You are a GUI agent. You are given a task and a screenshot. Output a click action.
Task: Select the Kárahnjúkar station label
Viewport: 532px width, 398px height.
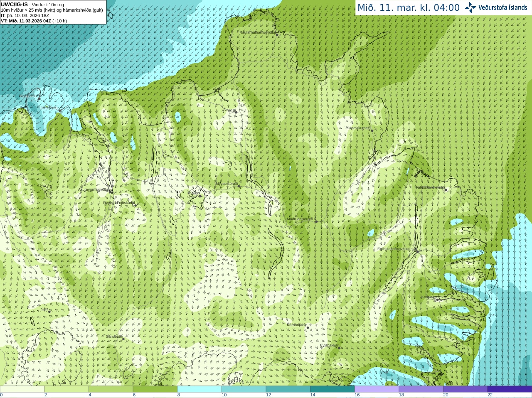297,325
